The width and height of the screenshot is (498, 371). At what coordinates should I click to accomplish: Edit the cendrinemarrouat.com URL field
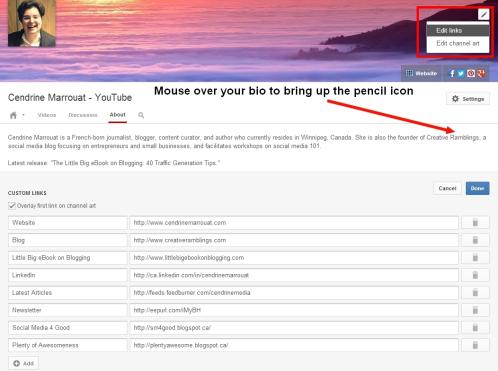click(x=294, y=223)
